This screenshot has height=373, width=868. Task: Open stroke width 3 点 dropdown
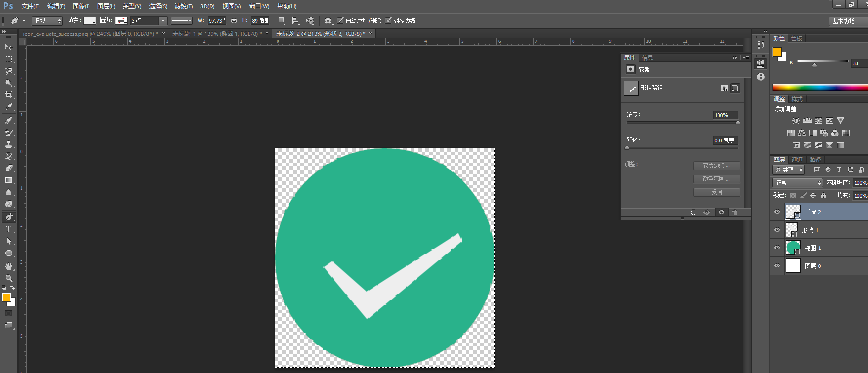click(163, 21)
